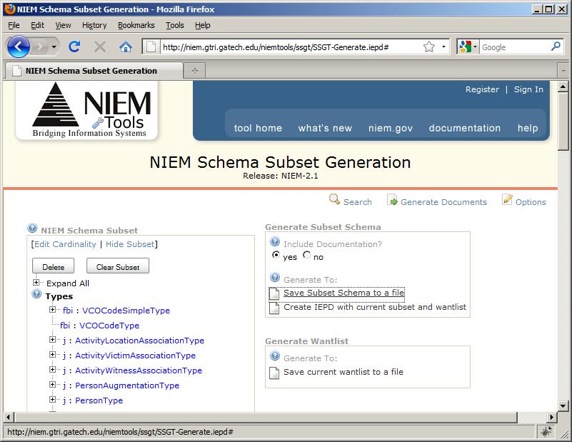572x442 pixels.
Task: Click the Generate Documents icon
Action: 392,199
